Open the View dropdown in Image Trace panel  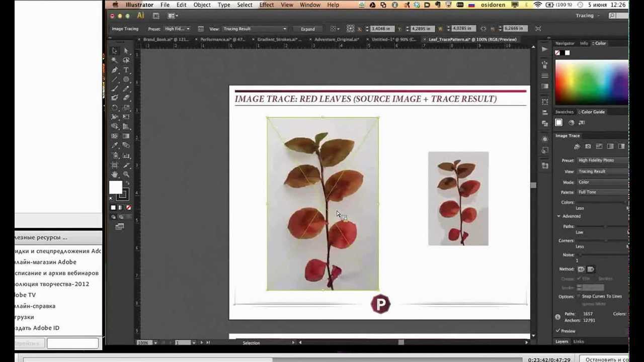tap(602, 171)
